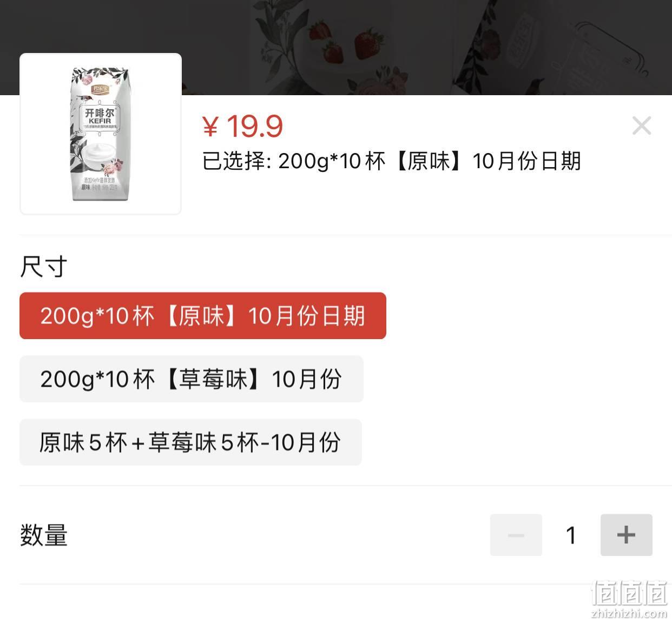
Task: Click the 已选择 selected specification text
Action: [x=392, y=161]
